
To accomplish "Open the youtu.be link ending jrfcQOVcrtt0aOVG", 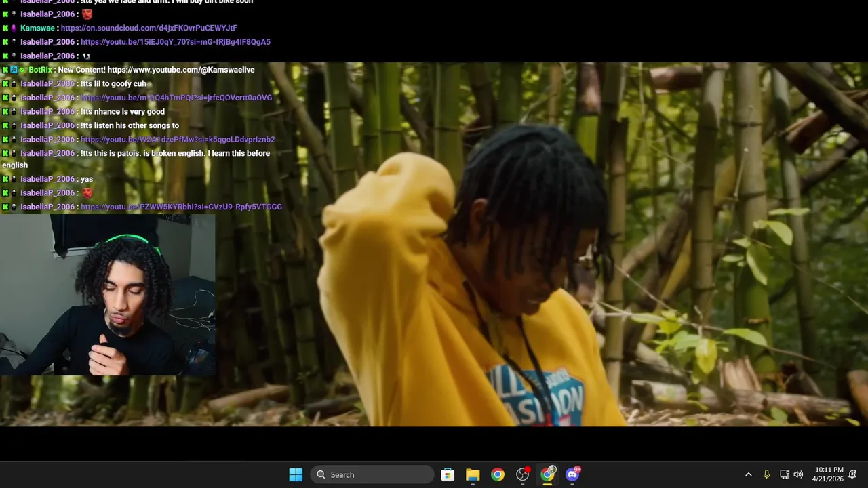I will (176, 98).
